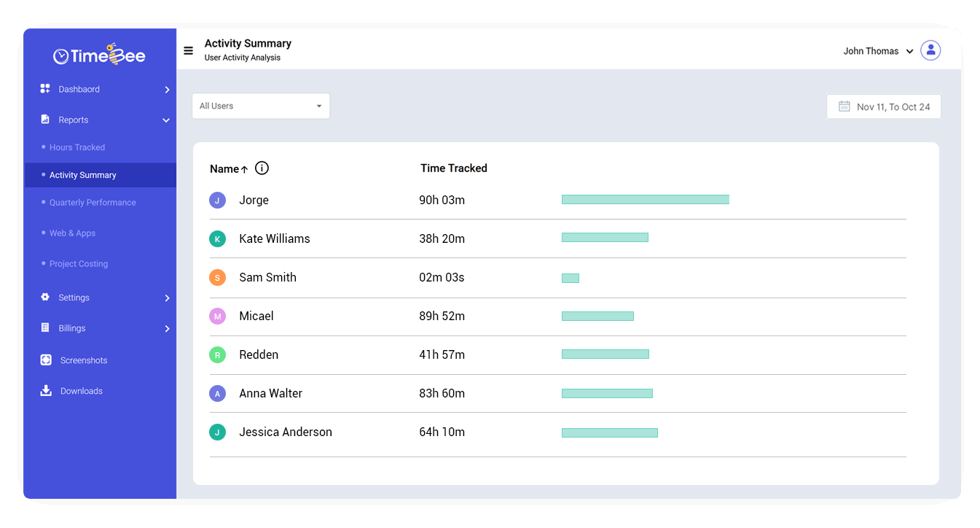Open the user profile avatar icon
The height and width of the screenshot is (528, 980).
pyautogui.click(x=930, y=50)
